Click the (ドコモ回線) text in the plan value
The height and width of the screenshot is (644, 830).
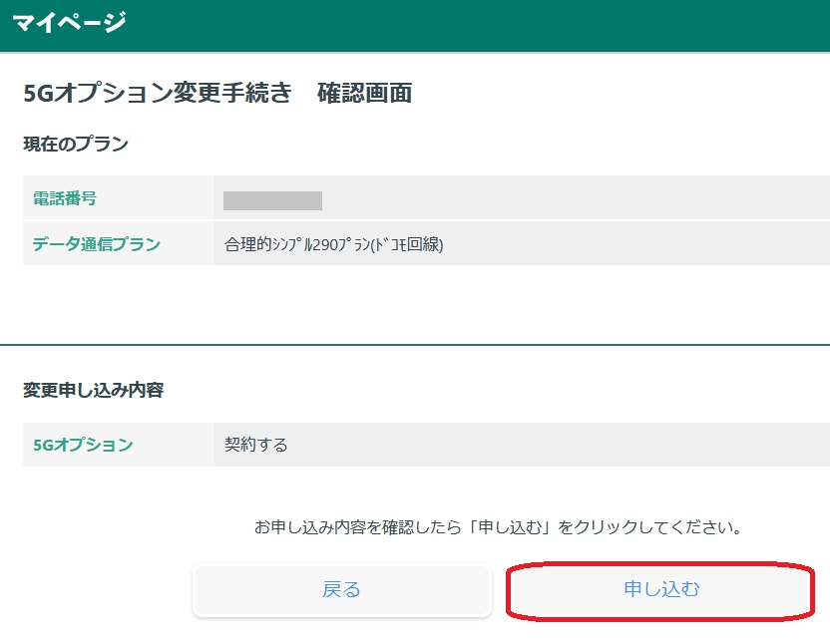pyautogui.click(x=407, y=244)
